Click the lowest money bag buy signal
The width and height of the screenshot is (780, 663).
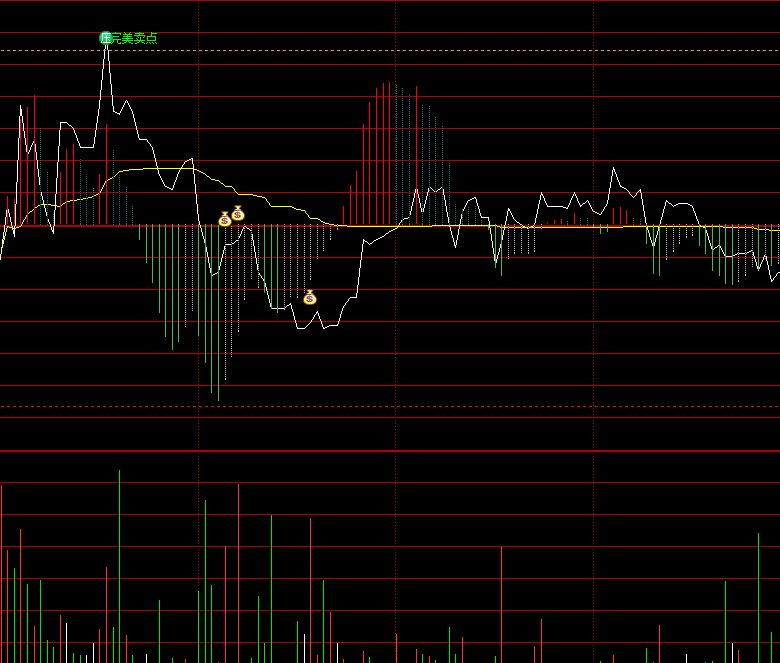(310, 297)
